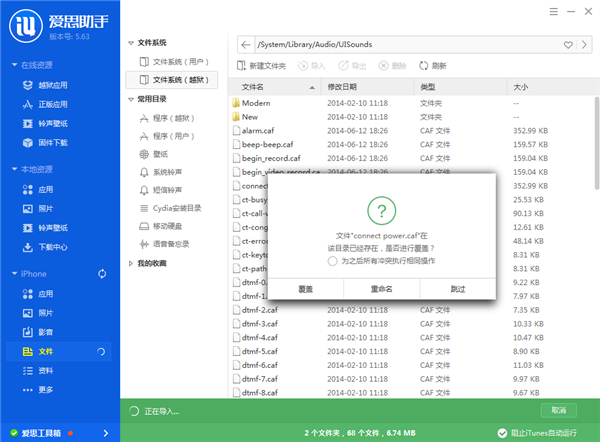The image size is (600, 442).
Task: Open 铃声壁纸 under 本地资源
Action: click(x=45, y=228)
